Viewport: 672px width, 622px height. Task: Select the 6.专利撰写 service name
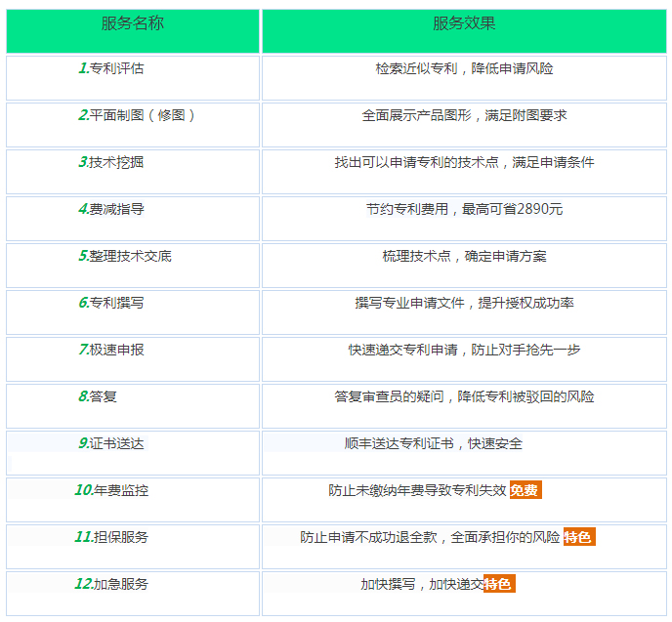(111, 303)
